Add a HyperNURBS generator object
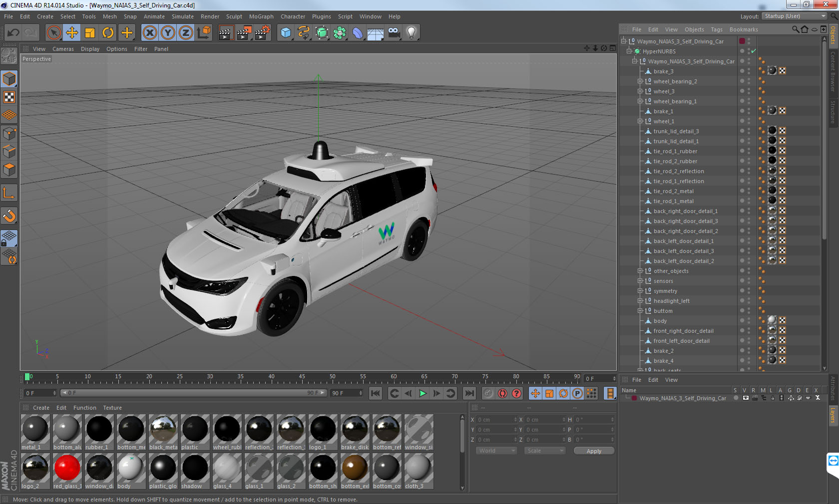 (x=322, y=33)
